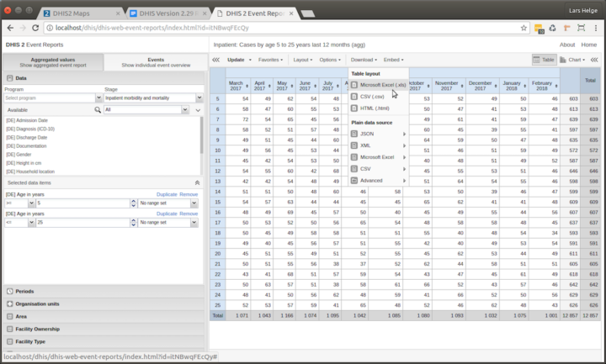Open the Download menu button
The image size is (606, 364).
364,60
